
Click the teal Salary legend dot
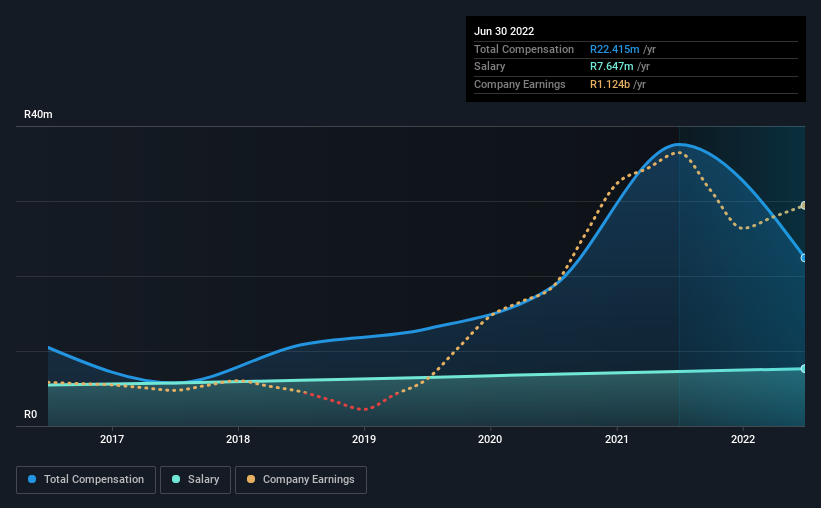point(176,479)
